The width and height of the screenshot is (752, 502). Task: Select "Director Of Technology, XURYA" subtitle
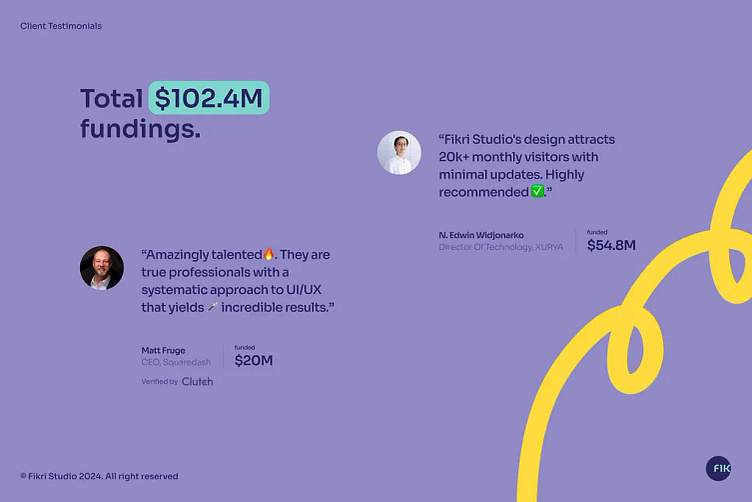pos(500,246)
